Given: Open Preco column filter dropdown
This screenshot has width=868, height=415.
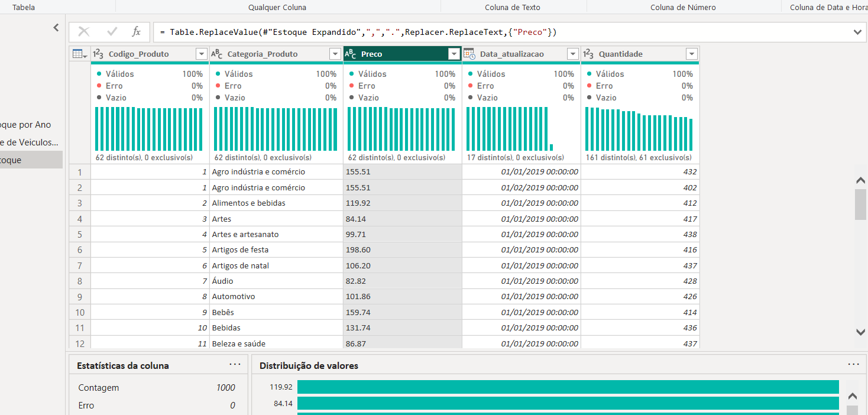Looking at the screenshot, I should 454,54.
